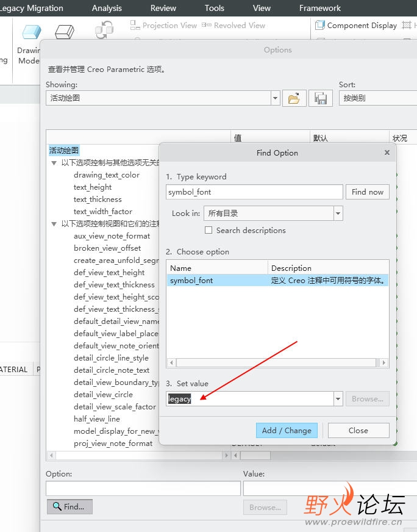Open the Look in dropdown
The image size is (417, 532).
[338, 214]
